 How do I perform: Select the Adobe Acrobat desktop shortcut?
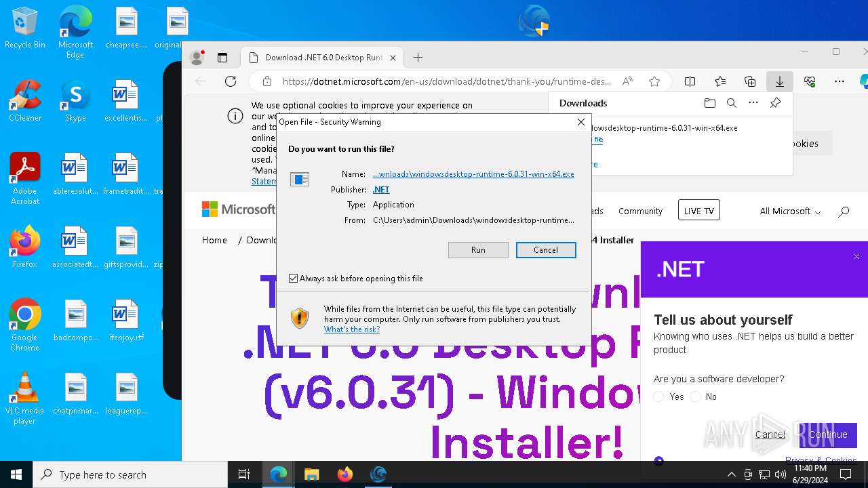pos(25,179)
